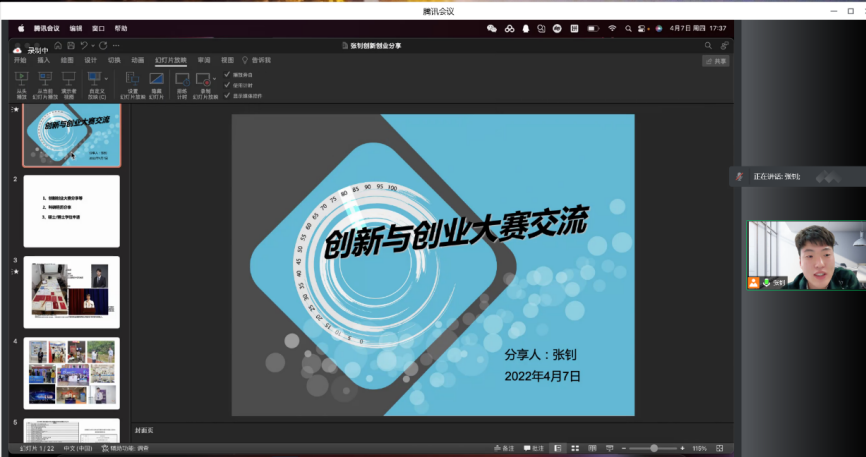Image resolution: width=866 pixels, height=457 pixels.
Task: Click the Undo arrow in title bar
Action: pyautogui.click(x=85, y=45)
